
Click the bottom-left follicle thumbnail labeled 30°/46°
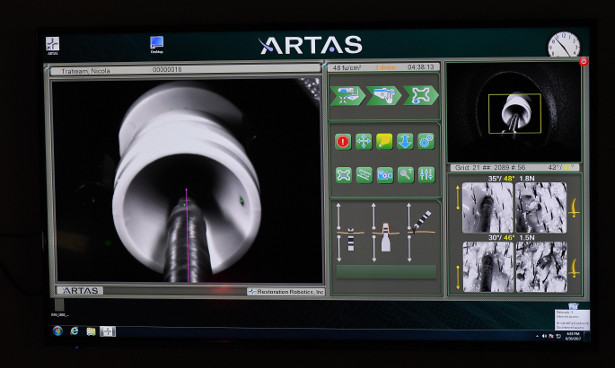[x=488, y=267]
